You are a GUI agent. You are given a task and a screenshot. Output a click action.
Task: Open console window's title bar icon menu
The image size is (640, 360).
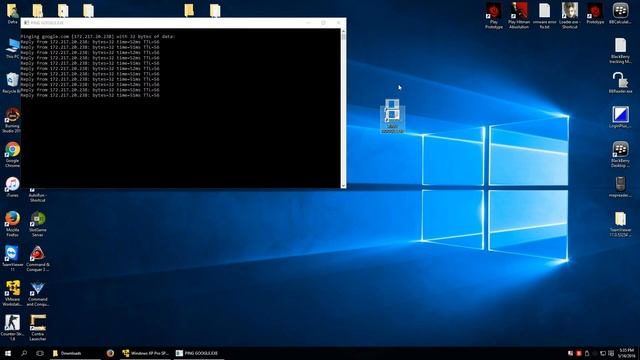(x=27, y=23)
